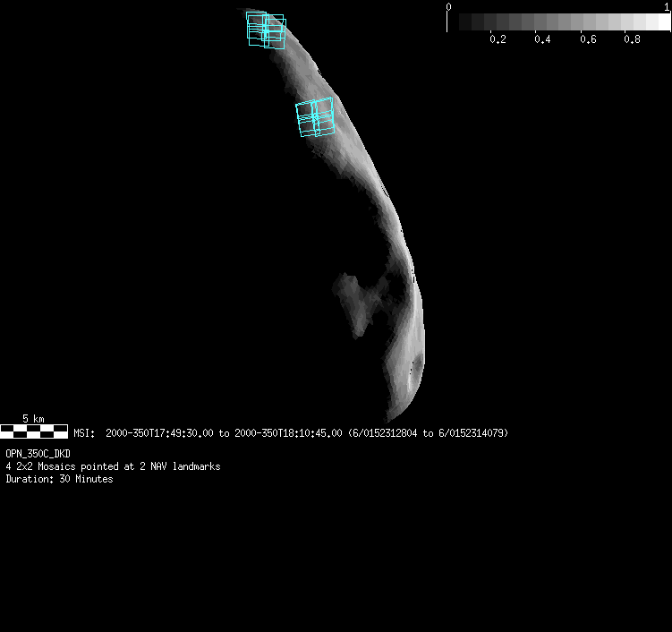The image size is (672, 632).
Task: Click the white end of grayscale bar
Action: (x=660, y=22)
